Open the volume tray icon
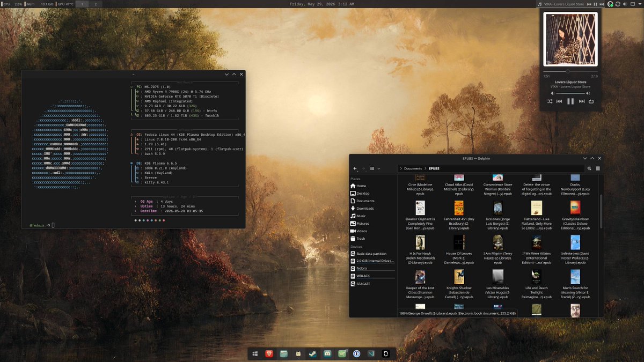 click(626, 4)
